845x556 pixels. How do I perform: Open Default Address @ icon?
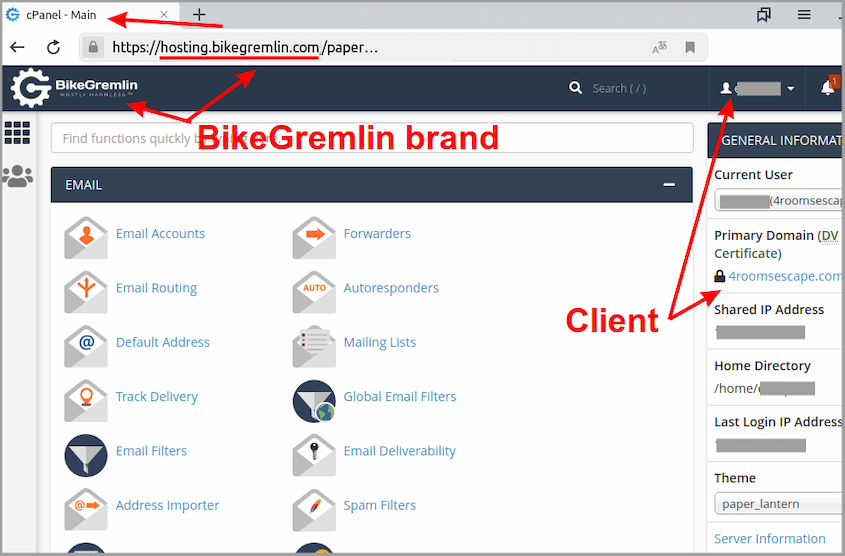(x=86, y=346)
